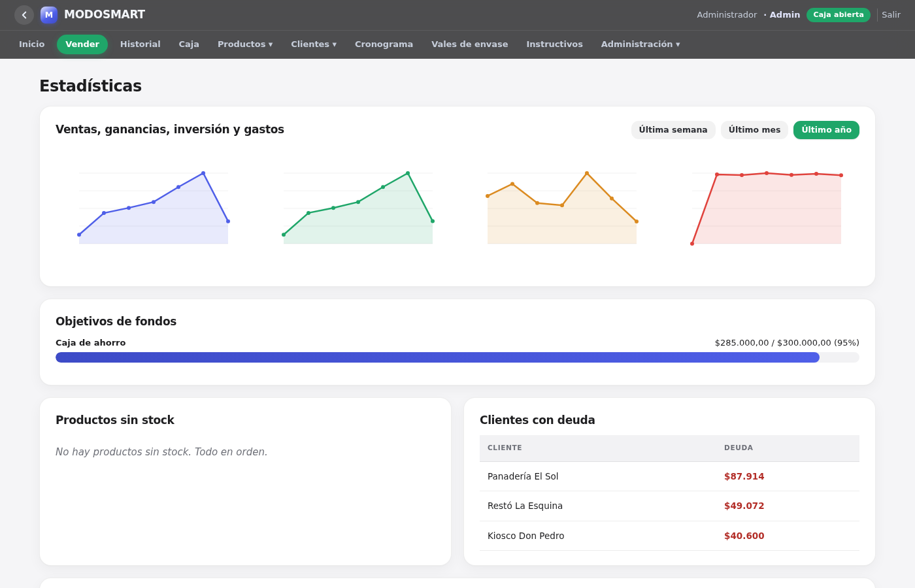
Task: Click the Salir logout link
Action: tap(891, 15)
